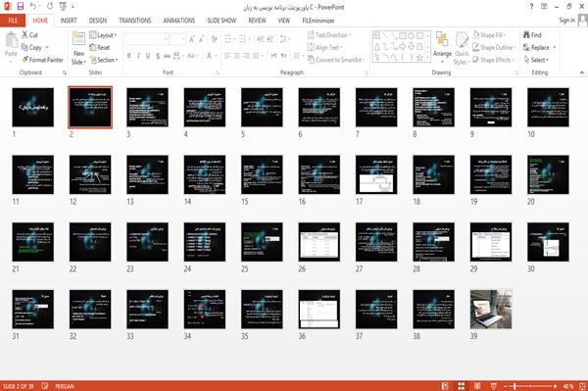Viewport: 588px width, 391px height.
Task: Select slide thumbnail 39 with laptop photo
Action: pos(491,310)
